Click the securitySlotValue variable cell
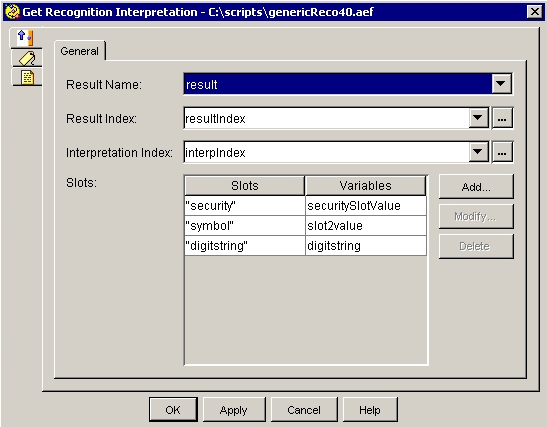Screen dimensions: 547x427 click(366, 206)
